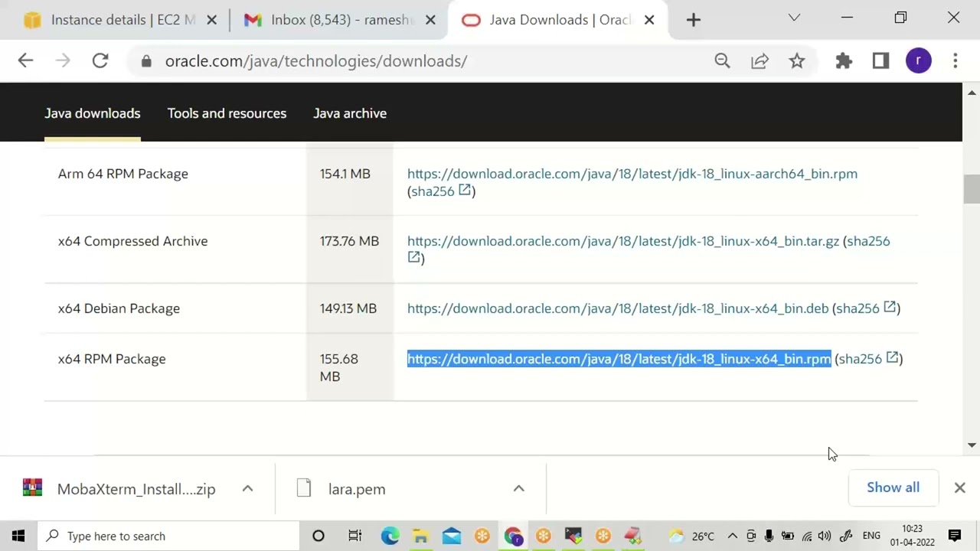This screenshot has height=551, width=980.
Task: Click jdk-18_linux-x64_bin.deb download link
Action: (618, 308)
